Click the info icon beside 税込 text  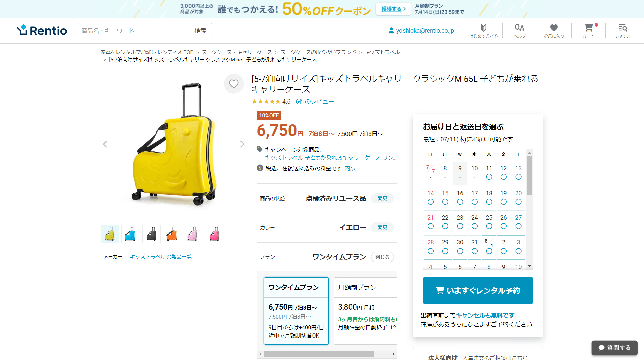[x=260, y=168]
